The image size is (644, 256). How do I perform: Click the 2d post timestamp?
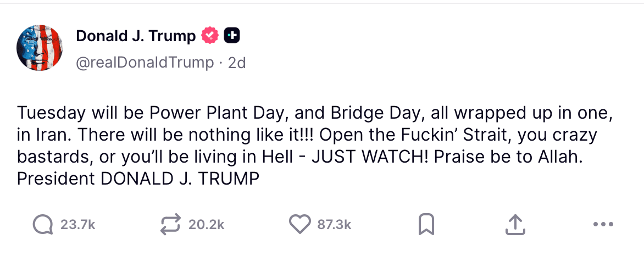click(x=237, y=63)
